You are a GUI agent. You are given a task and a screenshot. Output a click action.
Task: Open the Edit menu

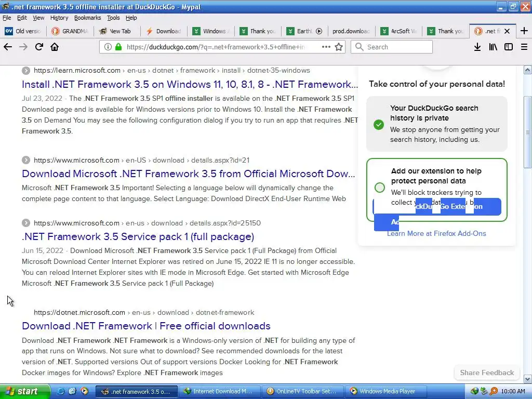[22, 18]
